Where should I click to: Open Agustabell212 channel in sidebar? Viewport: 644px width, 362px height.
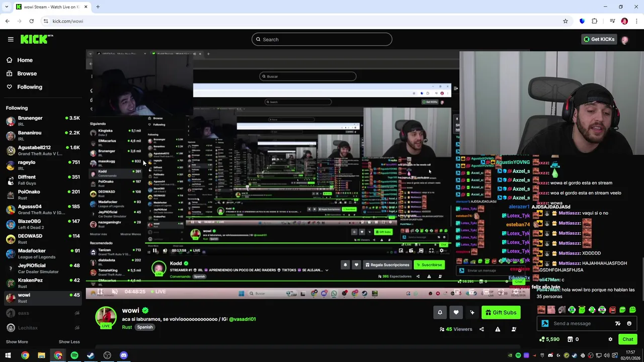[43, 150]
